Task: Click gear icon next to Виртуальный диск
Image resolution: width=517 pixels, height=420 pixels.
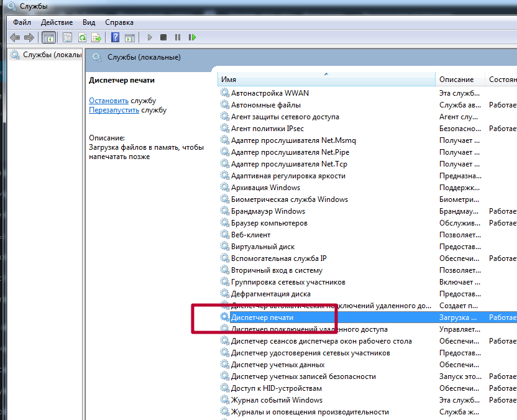Action: pos(225,247)
